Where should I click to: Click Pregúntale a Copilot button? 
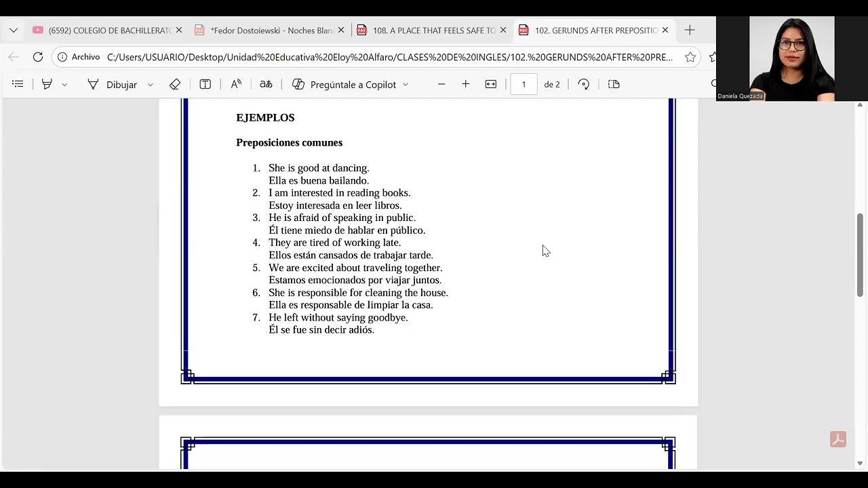[x=344, y=84]
